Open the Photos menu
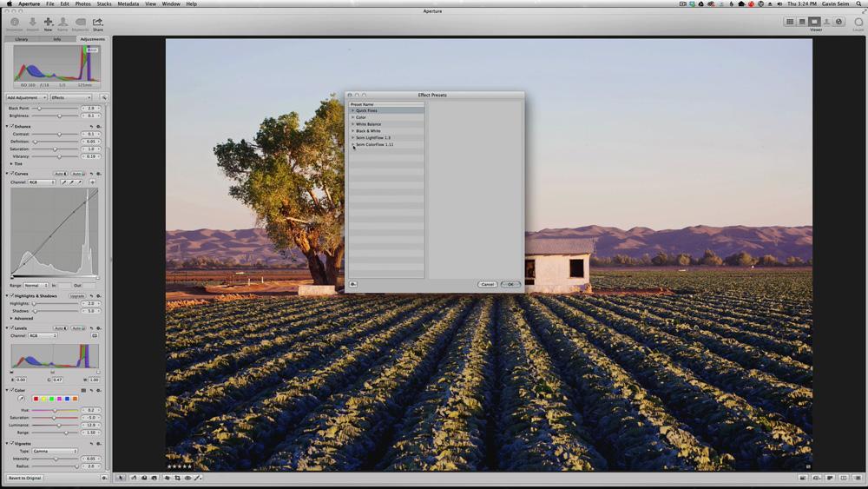 [82, 3]
